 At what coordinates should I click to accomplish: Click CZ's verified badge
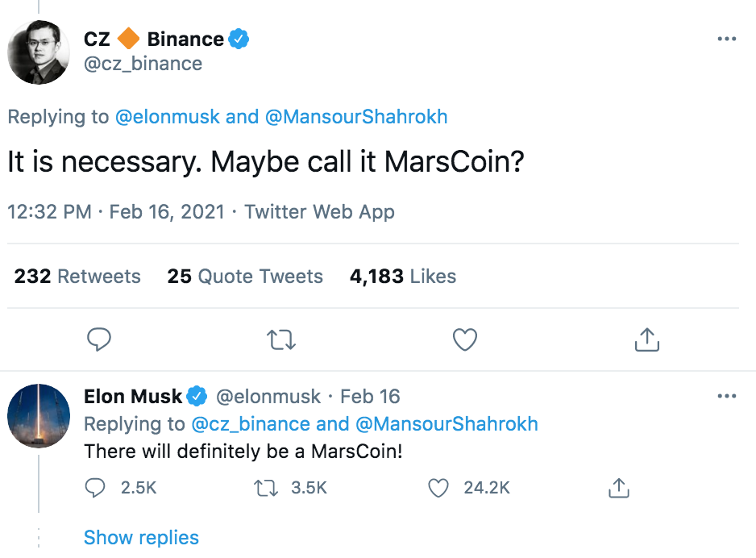[239, 38]
